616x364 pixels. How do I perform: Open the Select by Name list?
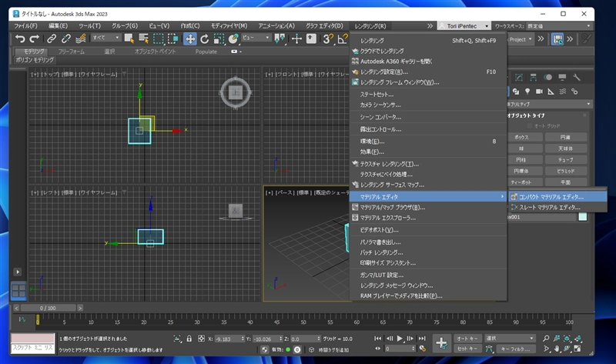(144, 38)
